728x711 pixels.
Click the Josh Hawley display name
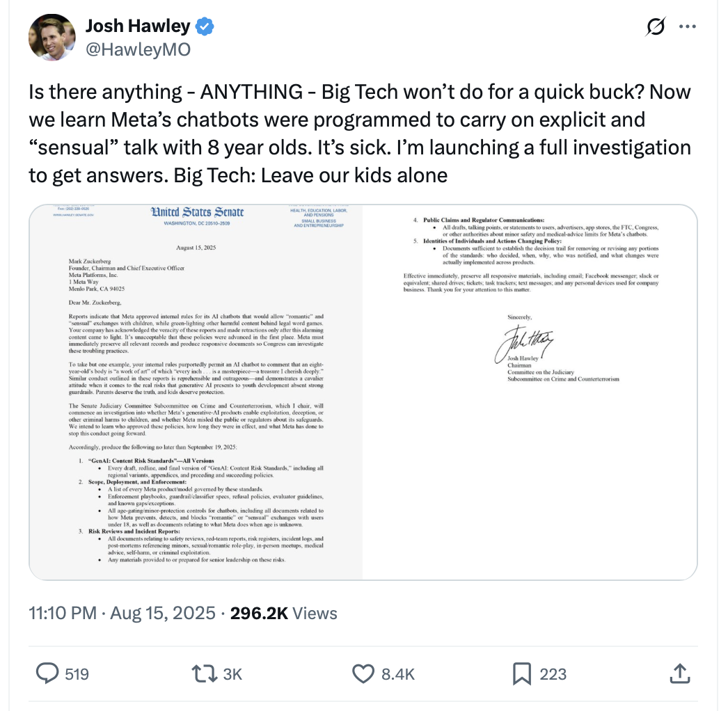tap(137, 26)
